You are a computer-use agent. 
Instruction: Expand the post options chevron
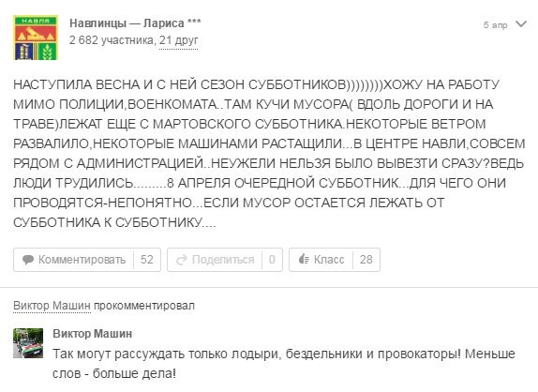click(x=521, y=24)
